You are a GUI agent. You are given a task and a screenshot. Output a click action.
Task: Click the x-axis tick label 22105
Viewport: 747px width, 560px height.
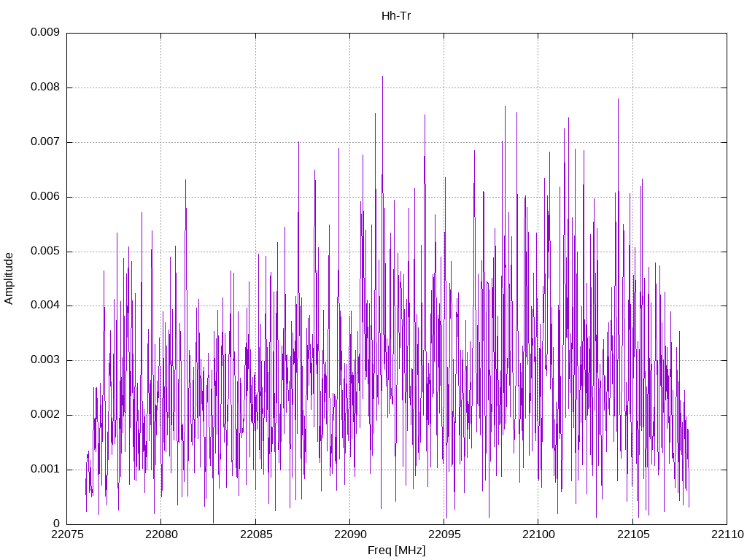(633, 534)
